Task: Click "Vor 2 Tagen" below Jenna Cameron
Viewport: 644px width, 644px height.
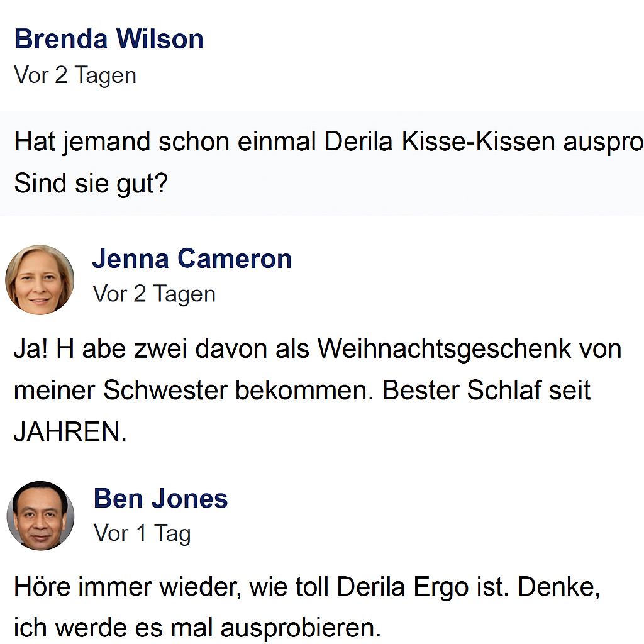Action: pos(154,294)
